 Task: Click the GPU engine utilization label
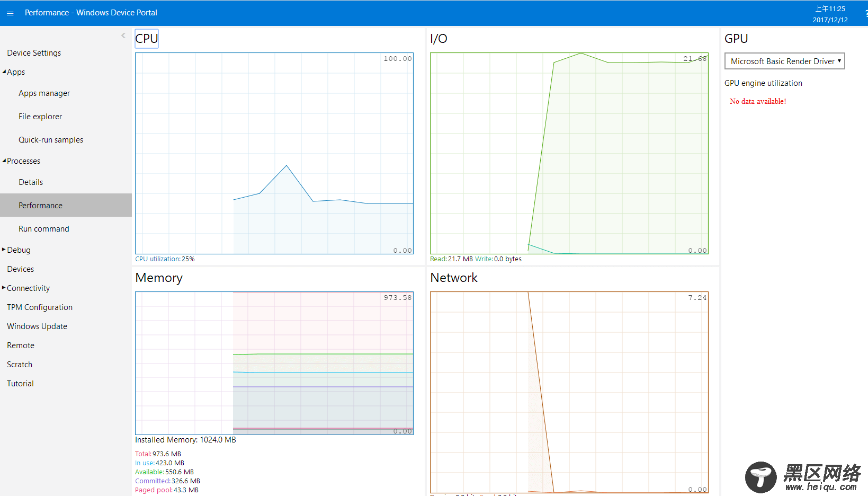pyautogui.click(x=763, y=83)
